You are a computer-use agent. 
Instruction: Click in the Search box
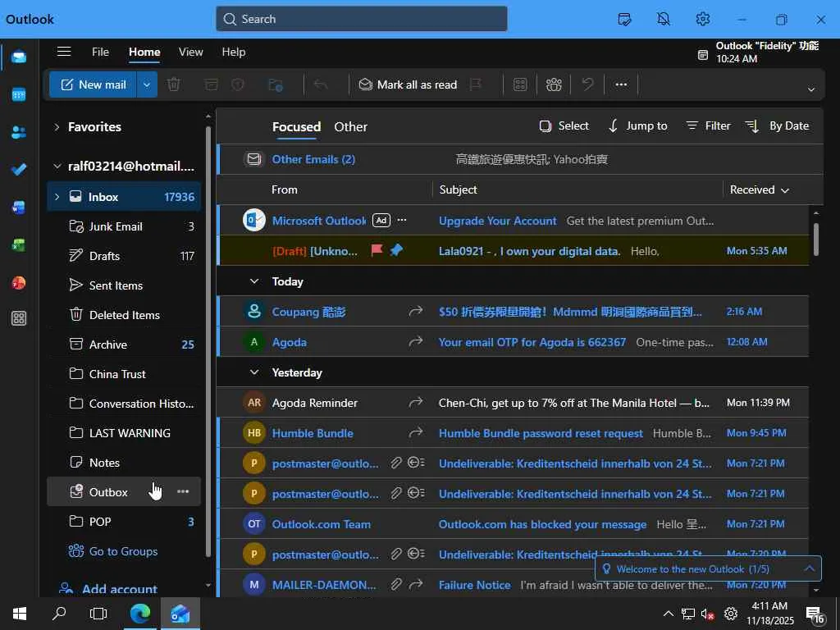362,19
